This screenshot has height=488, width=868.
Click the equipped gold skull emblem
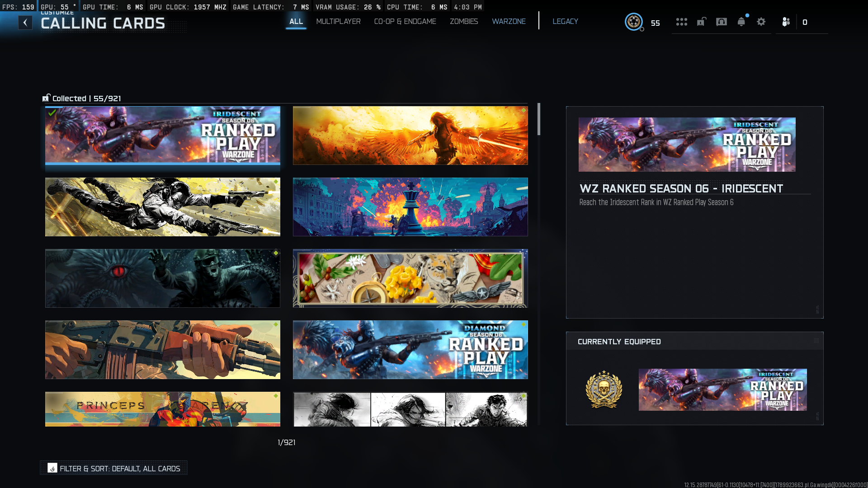click(x=604, y=389)
